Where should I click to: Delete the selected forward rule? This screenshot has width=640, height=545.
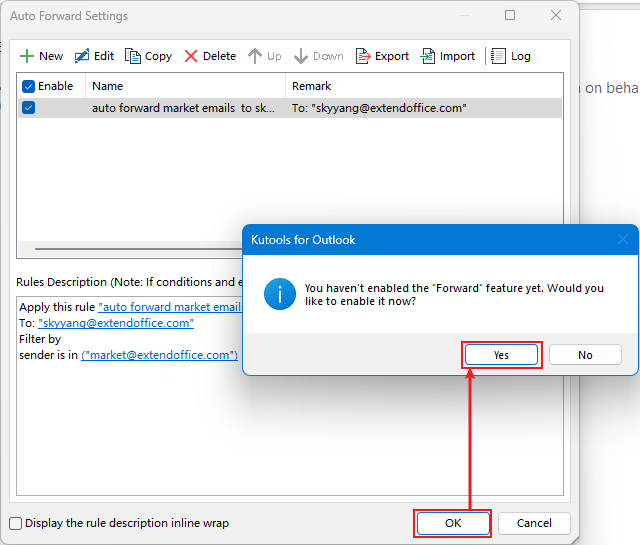coord(191,56)
